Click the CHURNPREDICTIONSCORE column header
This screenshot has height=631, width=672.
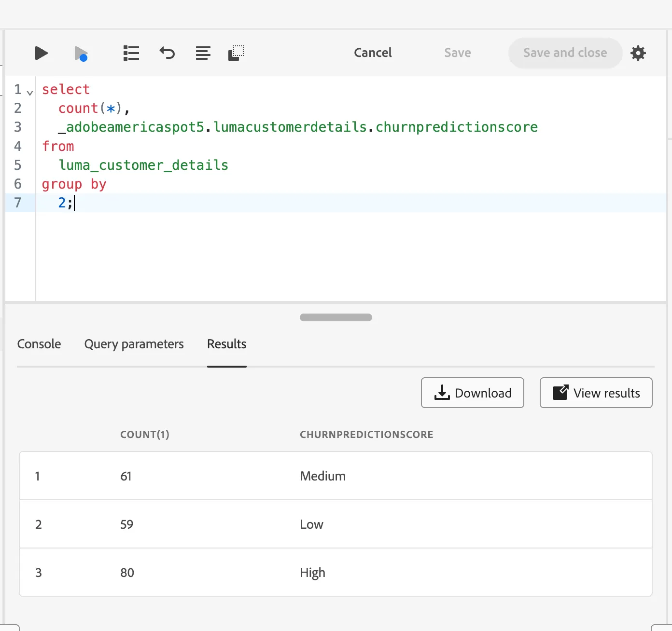(x=366, y=435)
